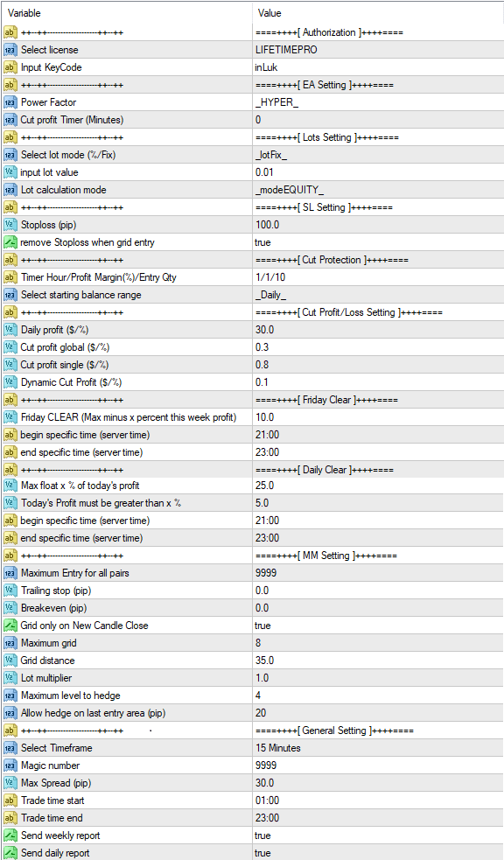The height and width of the screenshot is (860, 504).
Task: Select the 35.0 Grid distance value
Action: pyautogui.click(x=265, y=661)
